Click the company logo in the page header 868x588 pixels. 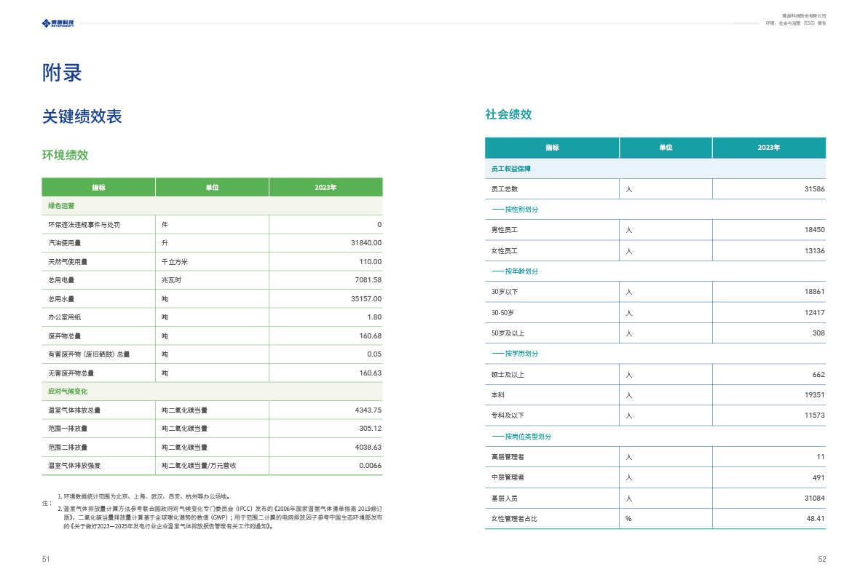tap(58, 23)
